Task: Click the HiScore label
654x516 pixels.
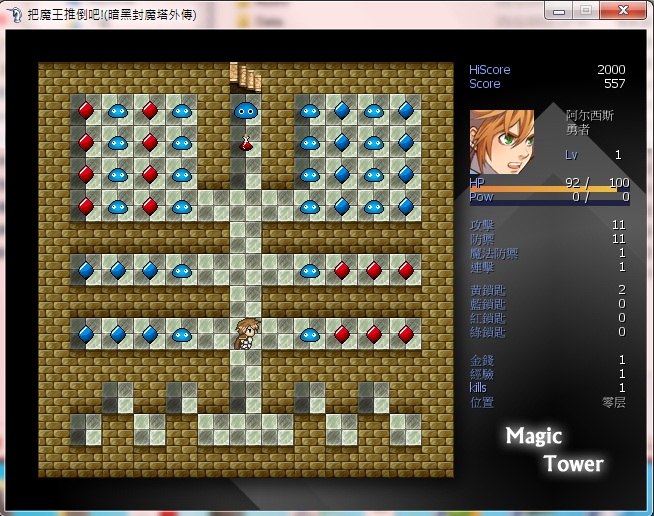Action: (x=490, y=70)
